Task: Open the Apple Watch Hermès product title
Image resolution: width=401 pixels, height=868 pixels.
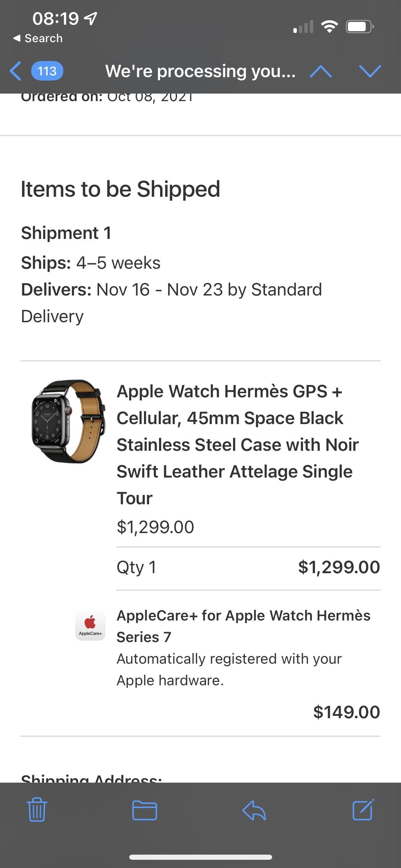Action: point(238,445)
